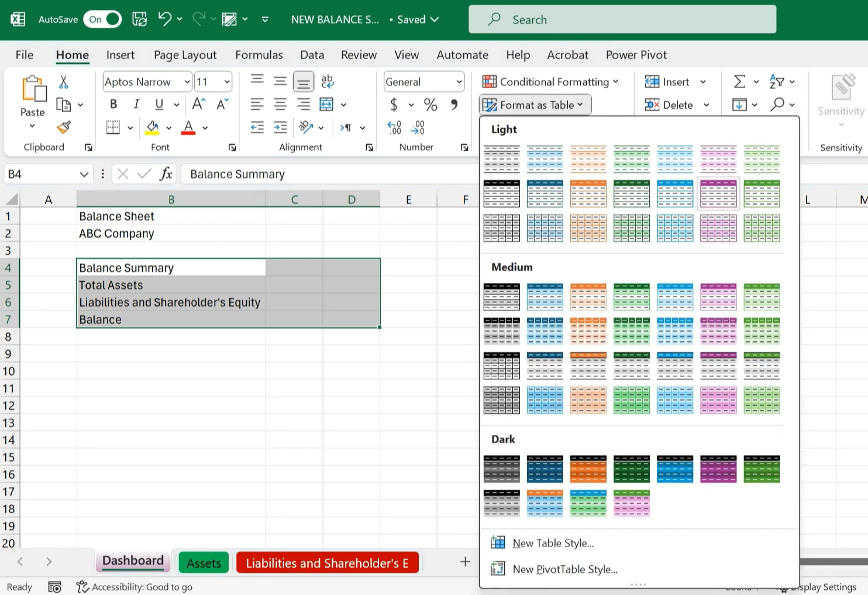Click the Merge and Center icon
This screenshot has width=868, height=595.
pos(326,105)
